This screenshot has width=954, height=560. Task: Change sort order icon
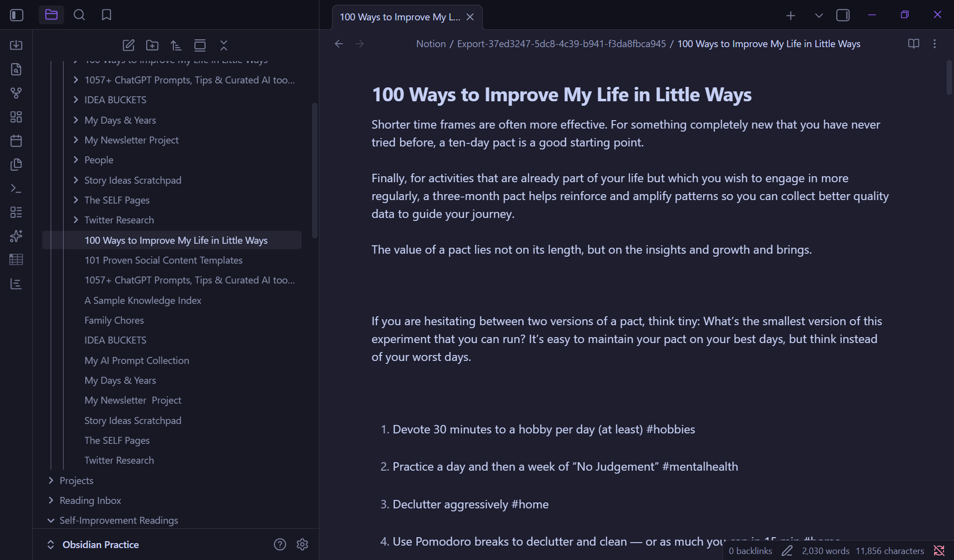pos(176,45)
